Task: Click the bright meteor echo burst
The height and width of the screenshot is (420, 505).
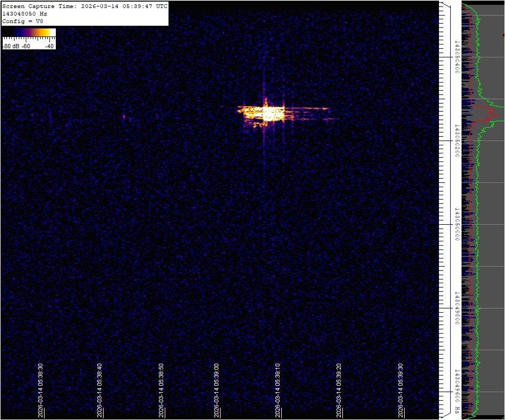Action: [x=267, y=113]
